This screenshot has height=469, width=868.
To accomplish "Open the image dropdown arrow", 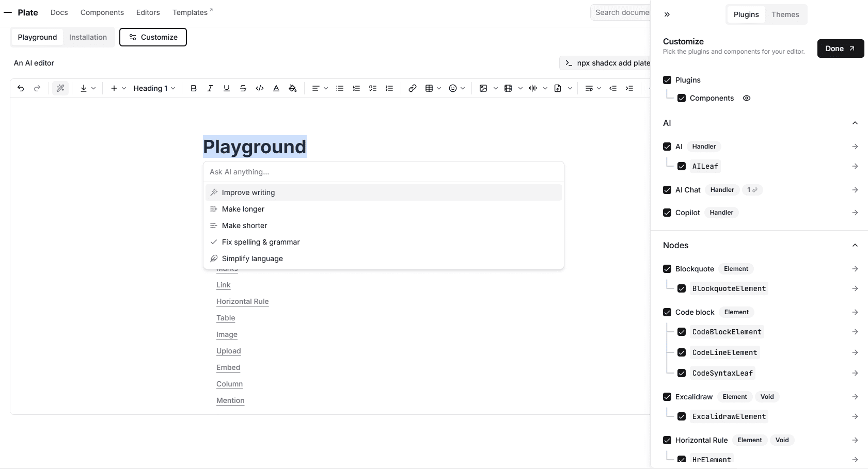I will 496,88.
